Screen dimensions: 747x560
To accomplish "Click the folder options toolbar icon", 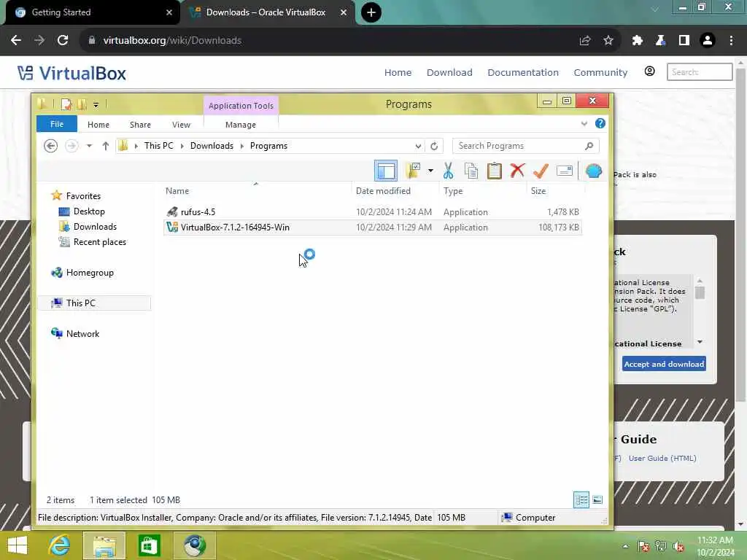I will coord(413,171).
